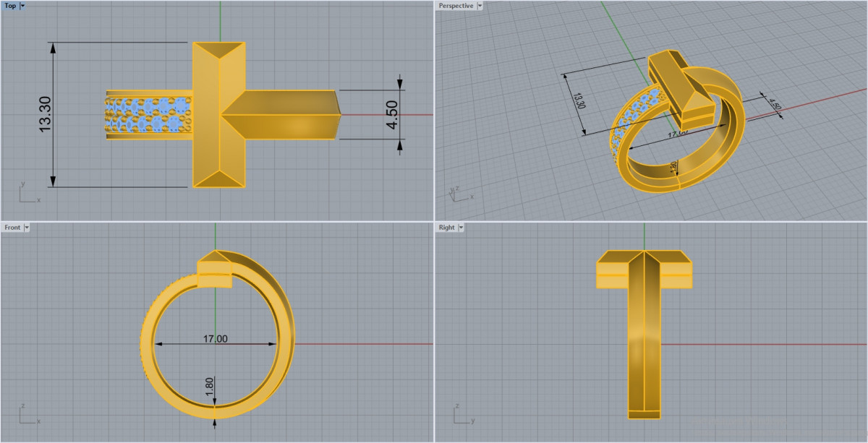Click the world axis icon in Front viewport
The height and width of the screenshot is (443, 868).
[x=27, y=415]
